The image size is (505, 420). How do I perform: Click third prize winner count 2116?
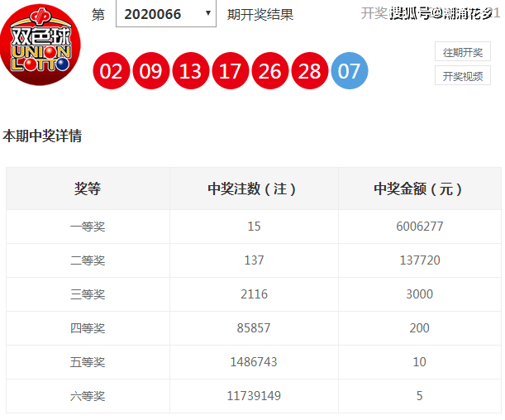pos(254,294)
